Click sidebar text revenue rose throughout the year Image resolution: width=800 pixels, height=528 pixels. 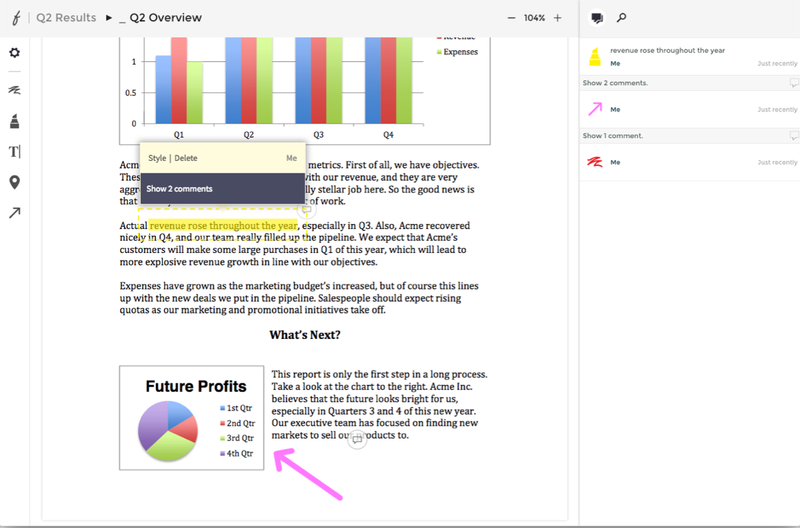pos(667,51)
